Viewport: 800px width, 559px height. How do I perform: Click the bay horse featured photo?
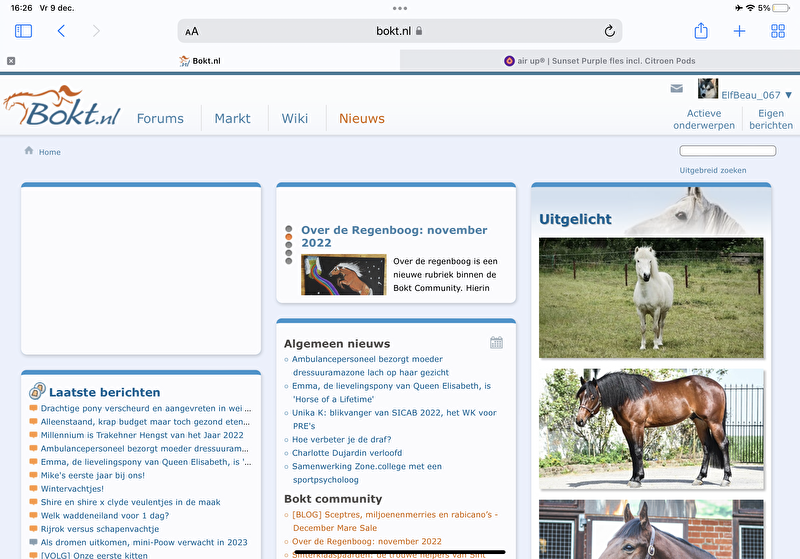pyautogui.click(x=651, y=429)
